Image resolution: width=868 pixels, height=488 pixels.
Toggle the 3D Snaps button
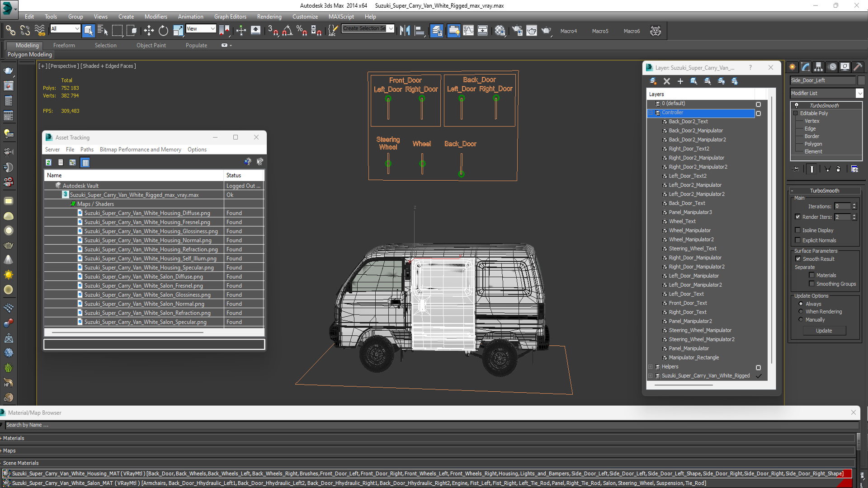coord(273,31)
